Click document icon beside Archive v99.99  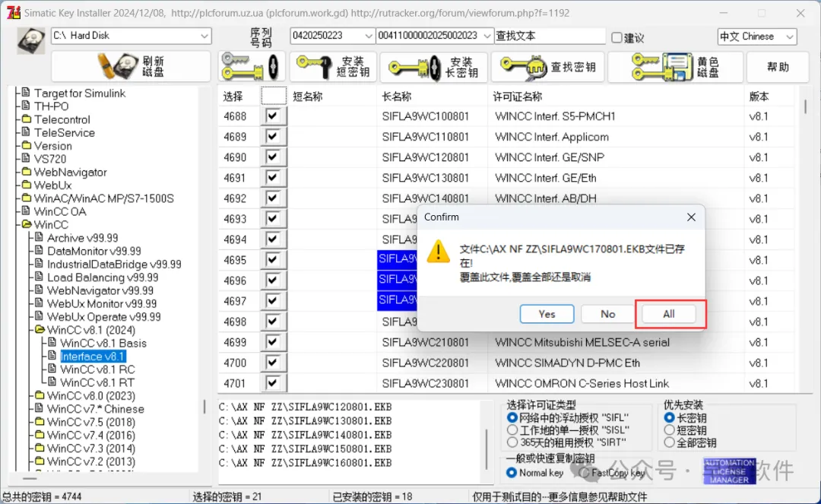click(x=39, y=237)
